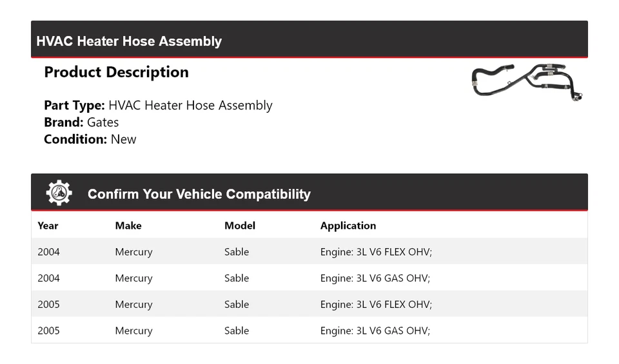Click the year 2005 in the third row

(48, 304)
